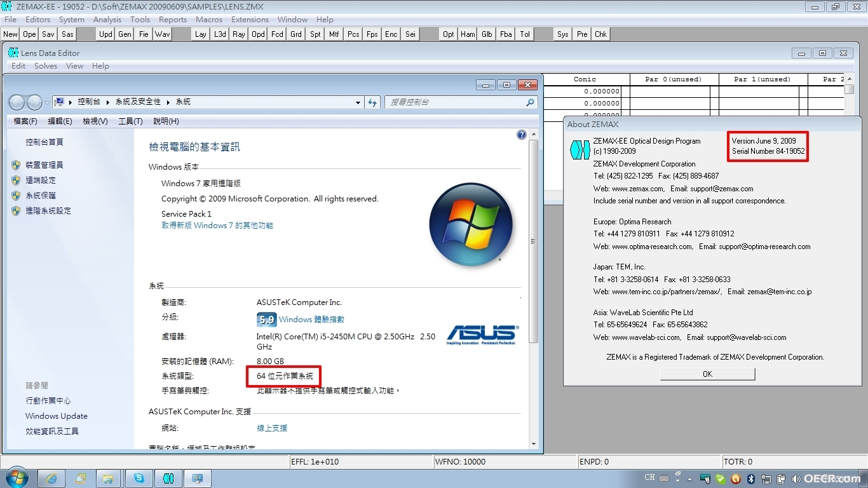Click the Pre (prescription) toolbar button
Image resolution: width=868 pixels, height=488 pixels.
click(583, 34)
